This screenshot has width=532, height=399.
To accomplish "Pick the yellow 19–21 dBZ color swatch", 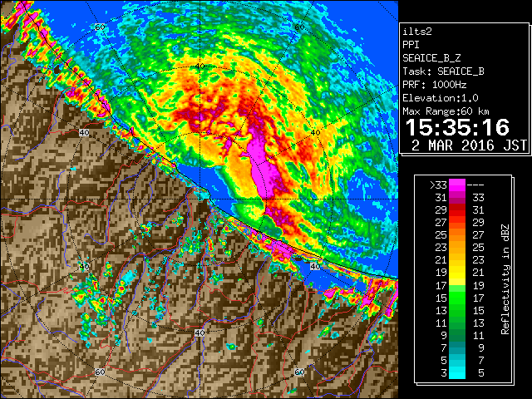I will (457, 273).
